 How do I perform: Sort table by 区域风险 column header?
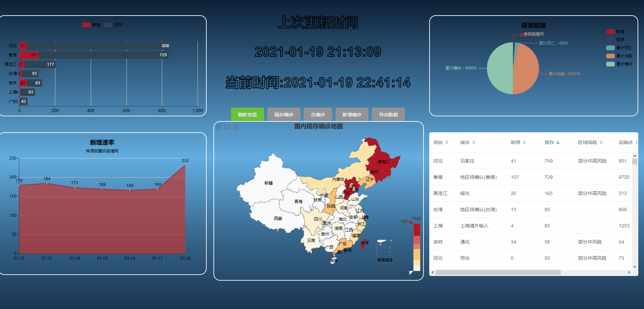point(588,142)
